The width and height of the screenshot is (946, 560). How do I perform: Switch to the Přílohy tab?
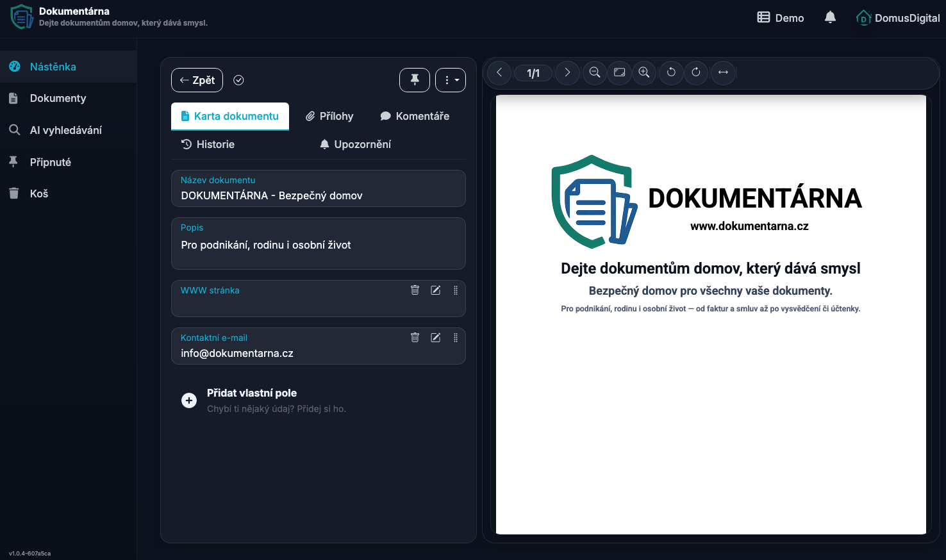click(329, 116)
